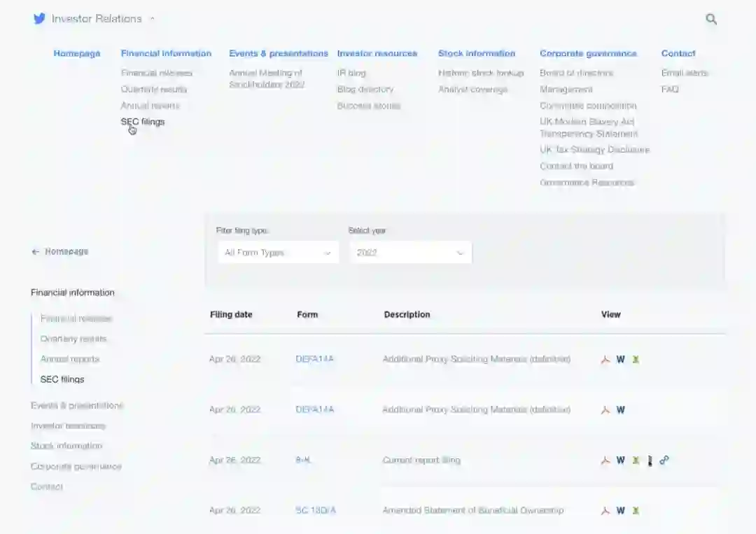Open the PDF for the SC 13D/A filing
Image resolution: width=756 pixels, height=534 pixels.
(x=605, y=511)
